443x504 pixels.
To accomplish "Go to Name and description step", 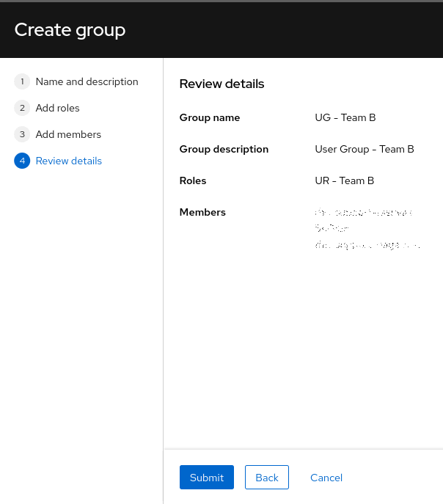I will click(87, 81).
